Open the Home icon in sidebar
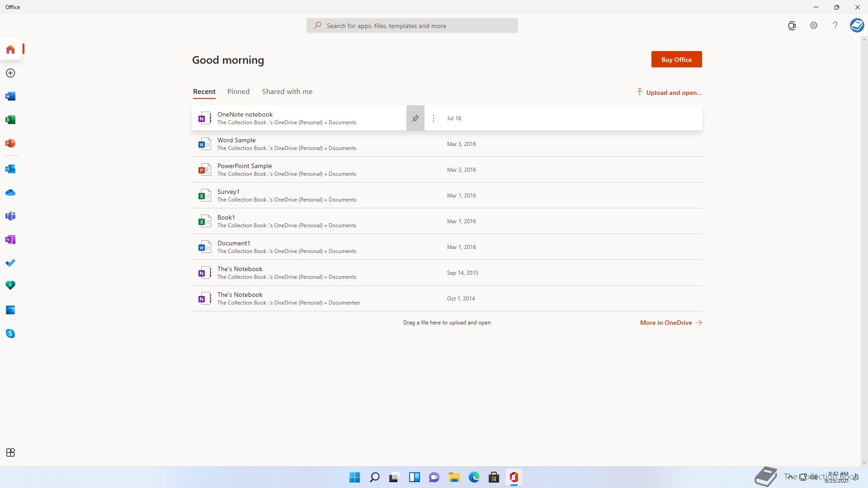Viewport: 868px width, 488px height. (x=10, y=49)
